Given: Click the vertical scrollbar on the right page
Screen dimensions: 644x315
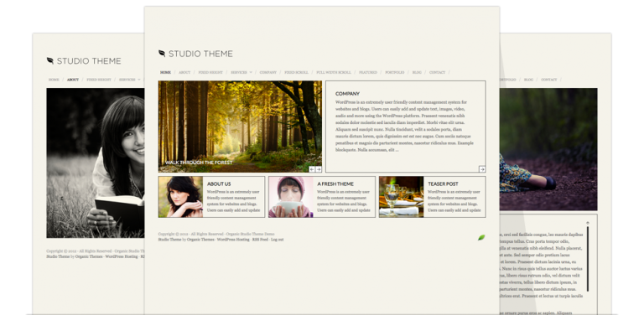Looking at the screenshot, I should (587, 258).
